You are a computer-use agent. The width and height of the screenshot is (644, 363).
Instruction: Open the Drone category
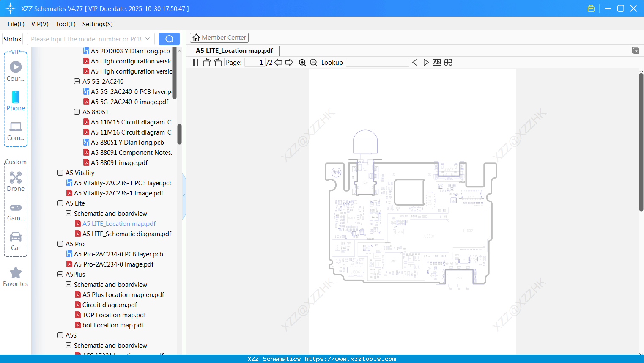pos(16,181)
